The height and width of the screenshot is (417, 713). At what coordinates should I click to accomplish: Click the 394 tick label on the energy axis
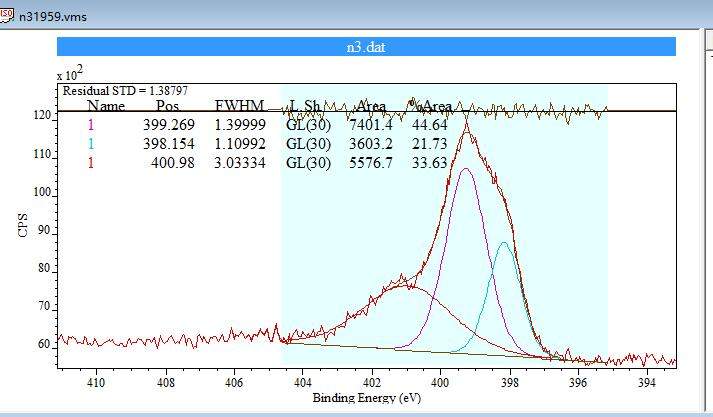(647, 383)
